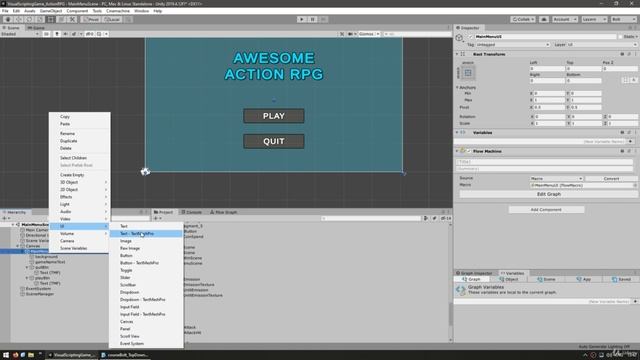
Task: Open Flow Machine help icon
Action: tap(622, 151)
